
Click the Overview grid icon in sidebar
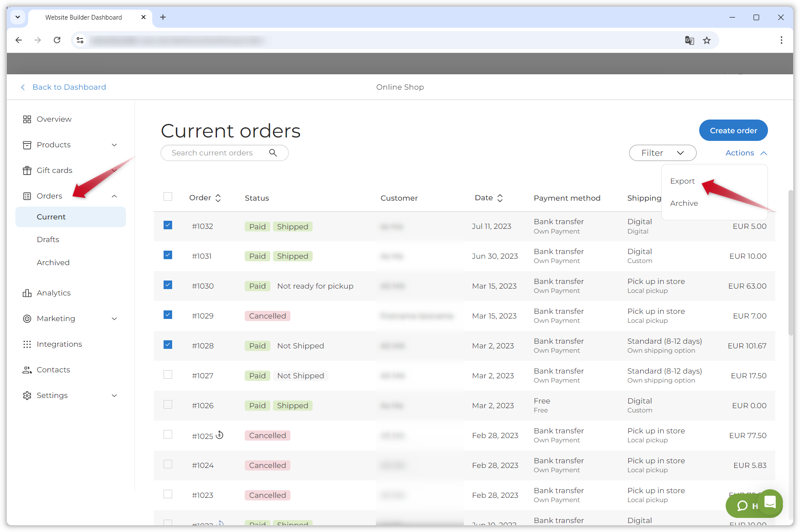[x=27, y=119]
